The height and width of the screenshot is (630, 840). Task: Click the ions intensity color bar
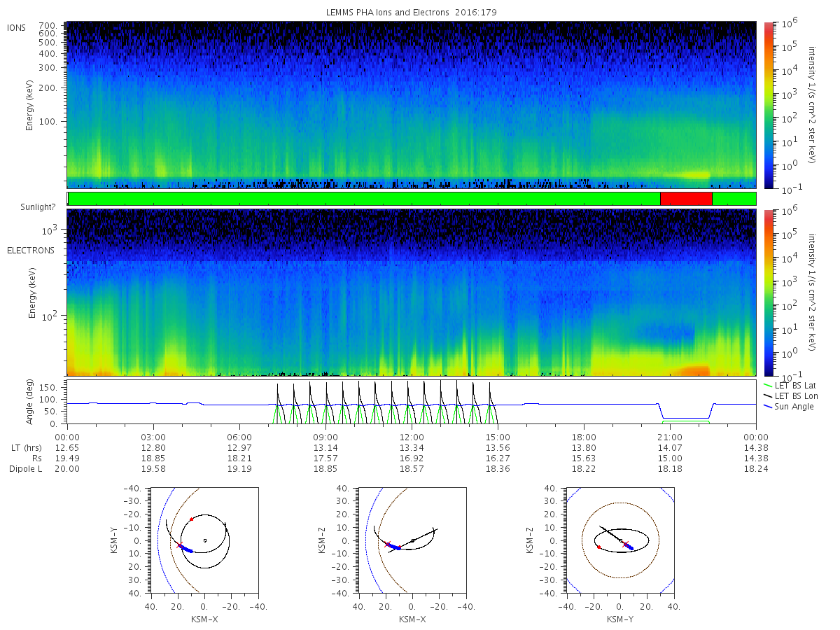(x=769, y=105)
